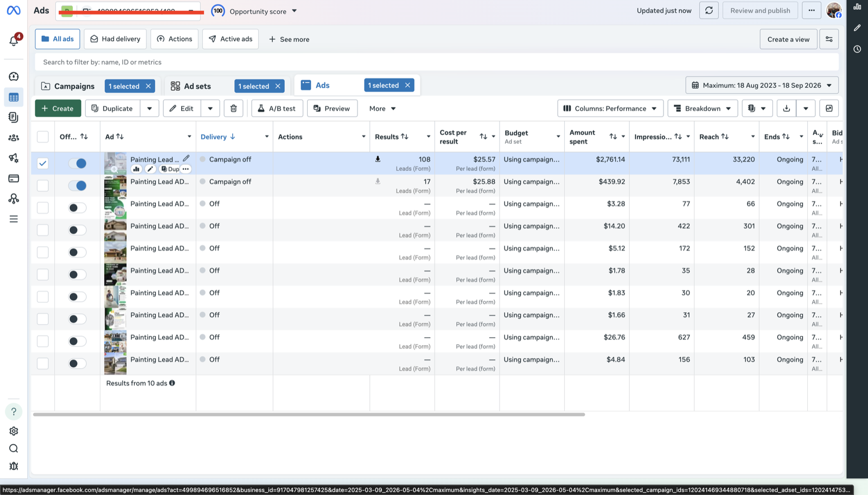This screenshot has width=868, height=495.
Task: Turn off the ad with $439.92 spent
Action: [x=77, y=185]
